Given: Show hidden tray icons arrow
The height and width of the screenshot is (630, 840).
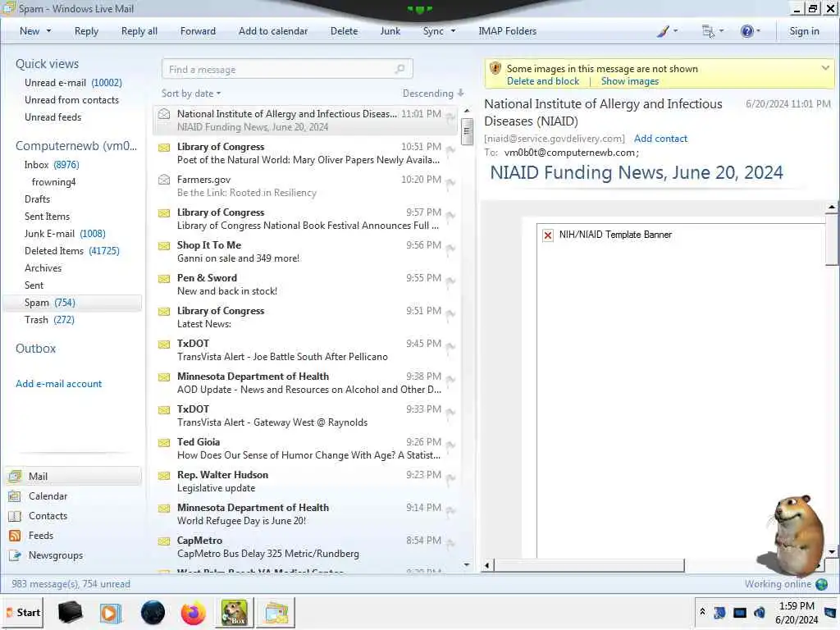Looking at the screenshot, I should 702,612.
